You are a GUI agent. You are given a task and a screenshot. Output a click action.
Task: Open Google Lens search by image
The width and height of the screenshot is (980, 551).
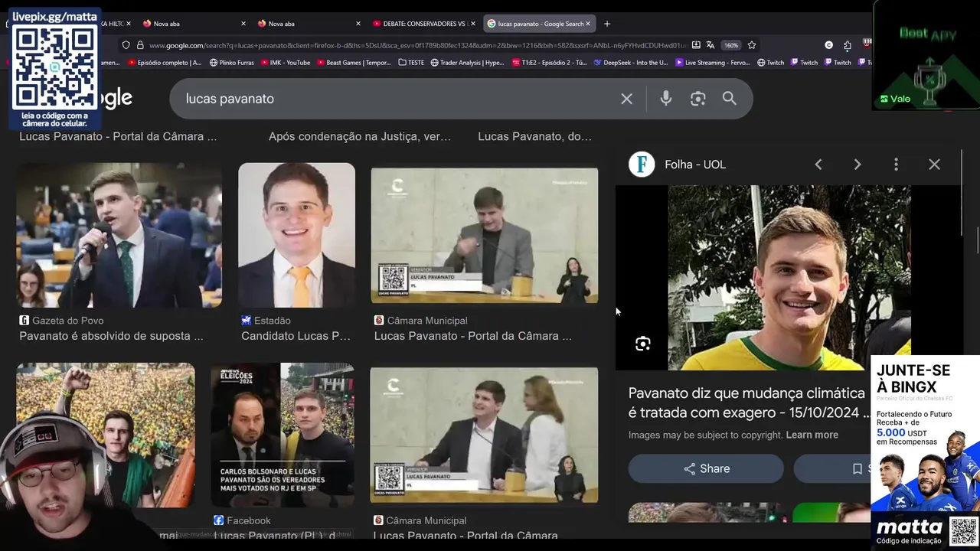(x=697, y=99)
